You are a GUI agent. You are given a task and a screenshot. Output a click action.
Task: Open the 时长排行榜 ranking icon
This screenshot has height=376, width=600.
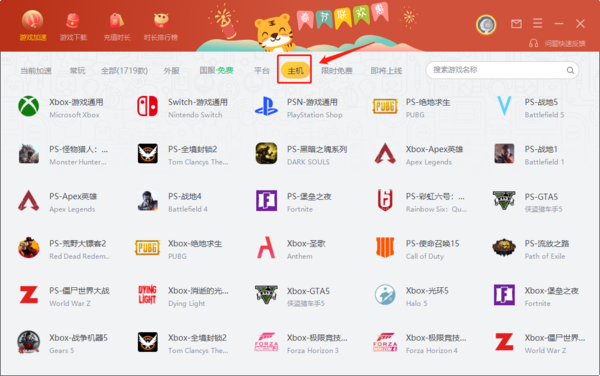161,21
